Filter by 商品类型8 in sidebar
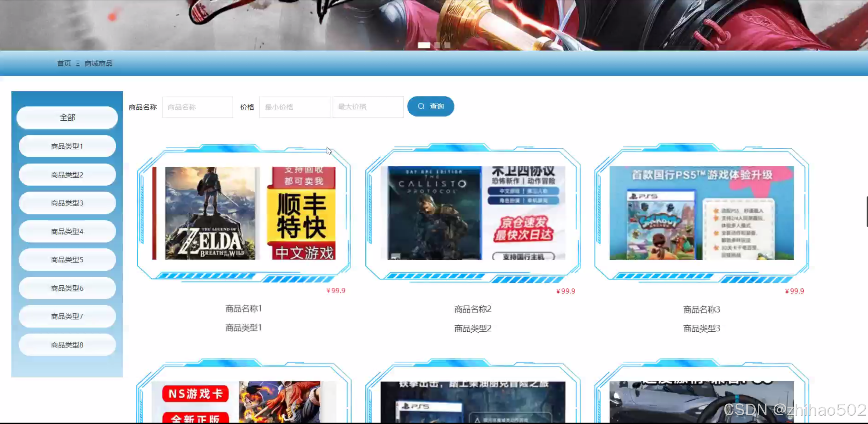The height and width of the screenshot is (424, 868). pyautogui.click(x=67, y=345)
